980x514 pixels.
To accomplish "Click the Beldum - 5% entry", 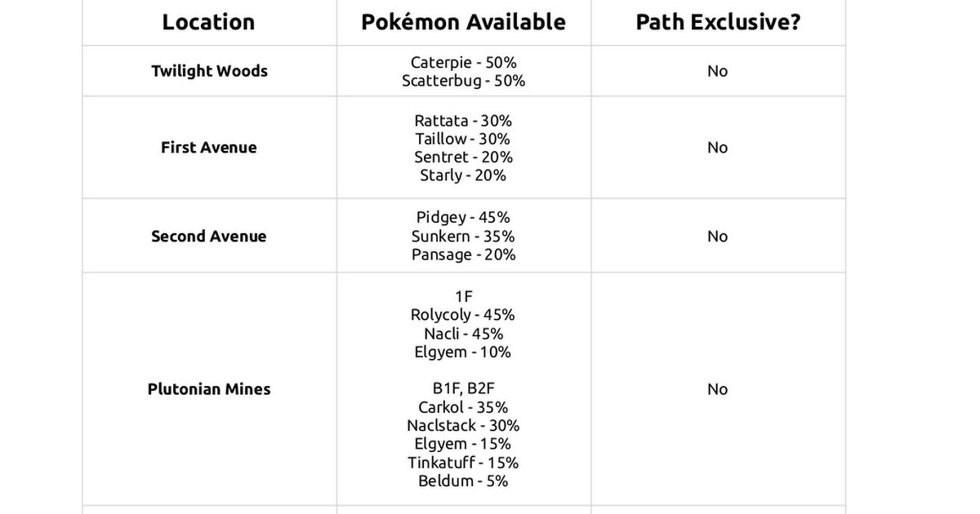I will pyautogui.click(x=463, y=481).
